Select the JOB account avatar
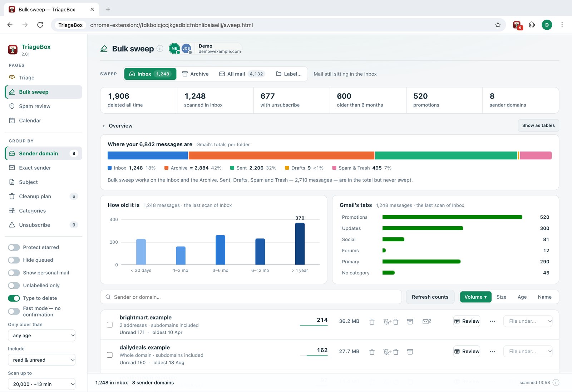The image size is (572, 392). 186,49
